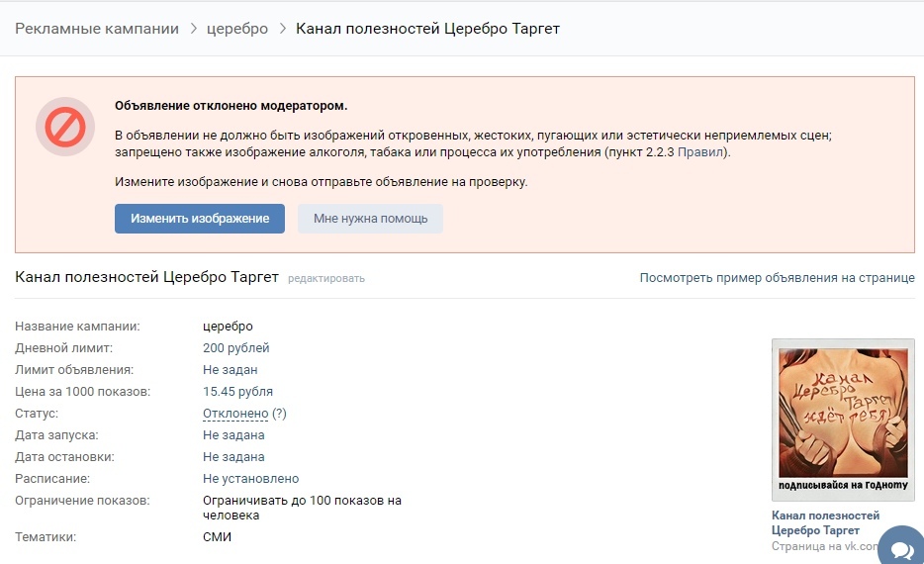Open the ad title link under the preview

825,523
